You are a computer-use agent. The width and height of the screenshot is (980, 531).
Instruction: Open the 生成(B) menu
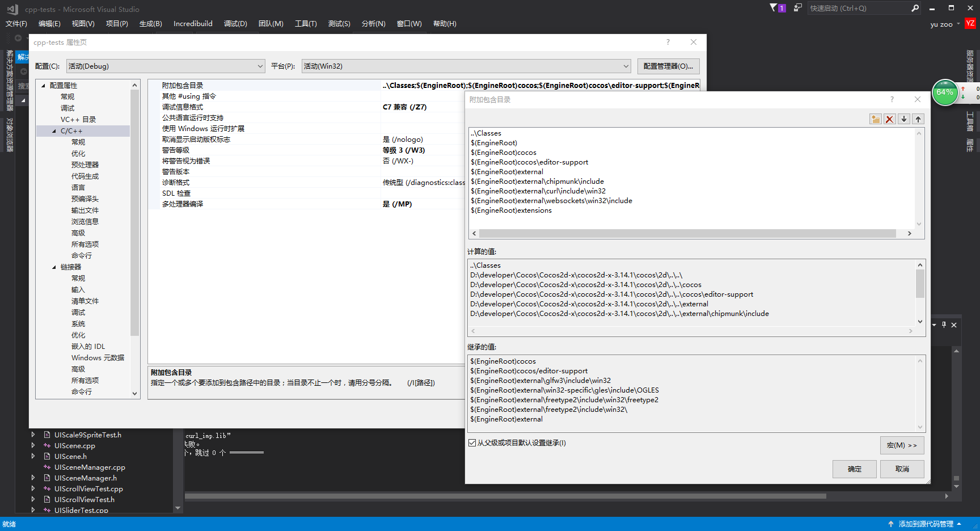pyautogui.click(x=151, y=24)
